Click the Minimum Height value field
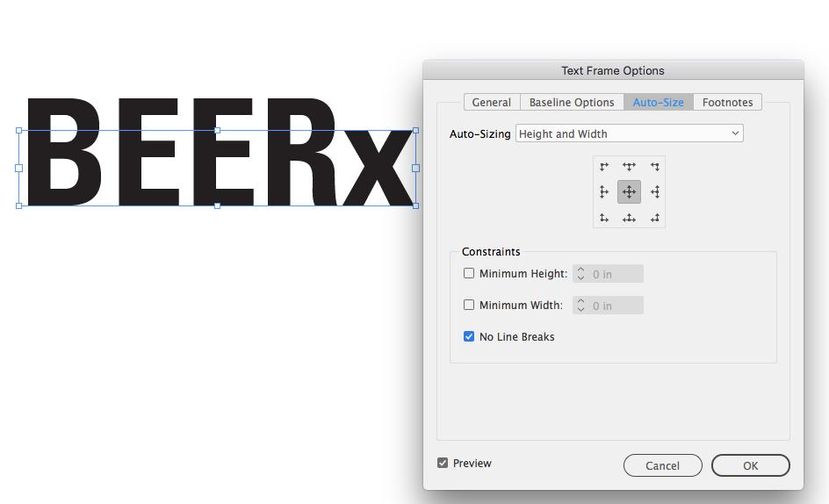Image resolution: width=829 pixels, height=504 pixels. (x=616, y=274)
